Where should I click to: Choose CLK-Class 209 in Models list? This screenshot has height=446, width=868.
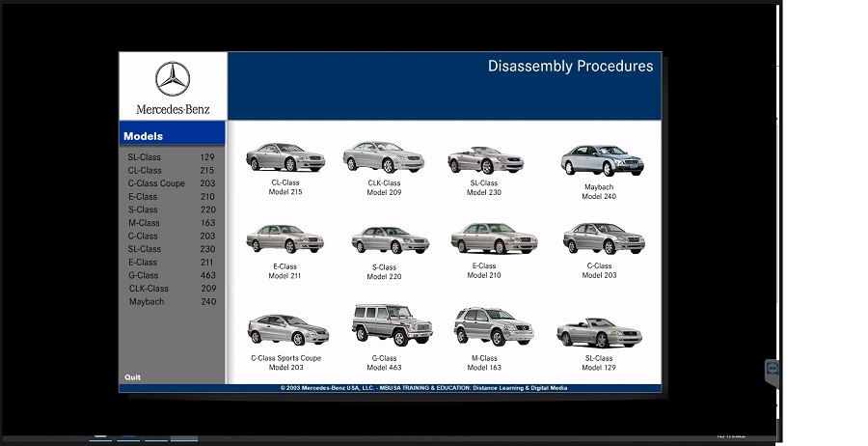[173, 289]
